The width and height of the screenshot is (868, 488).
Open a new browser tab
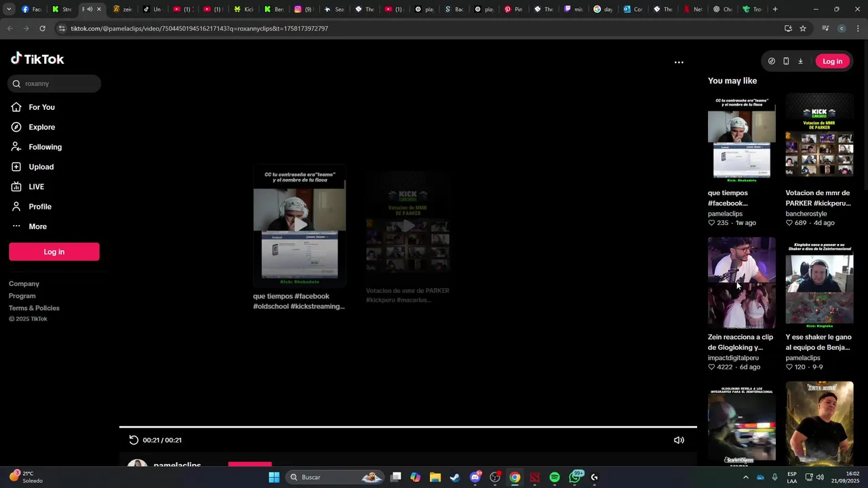coord(775,9)
